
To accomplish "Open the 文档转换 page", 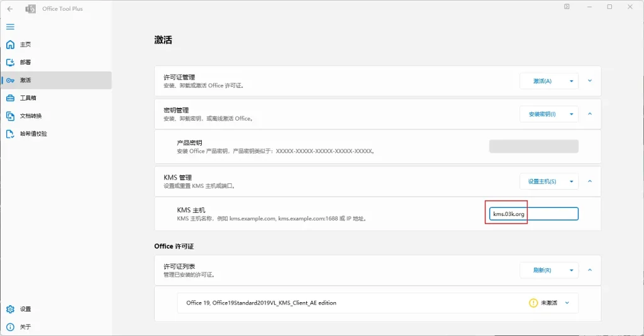I will coord(56,116).
